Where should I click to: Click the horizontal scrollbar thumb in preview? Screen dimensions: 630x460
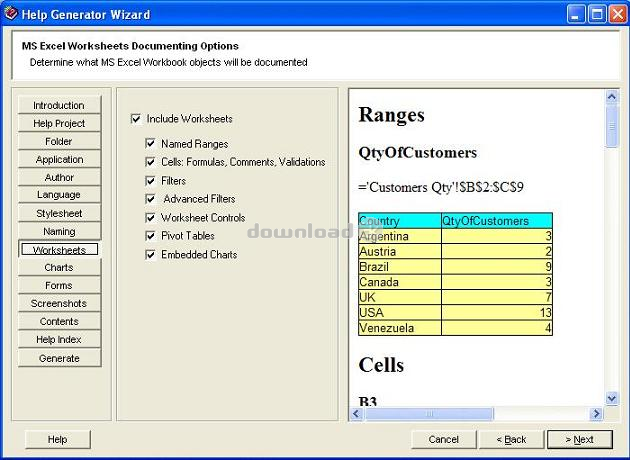tap(429, 413)
